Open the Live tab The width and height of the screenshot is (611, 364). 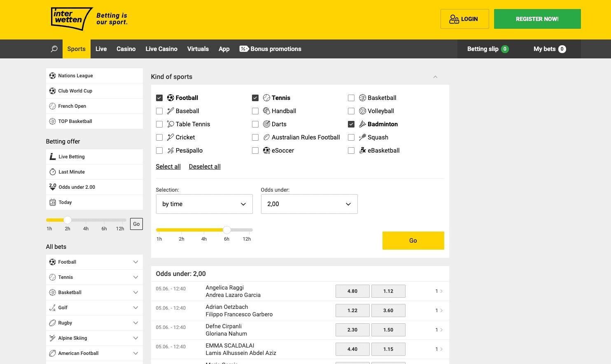(101, 49)
